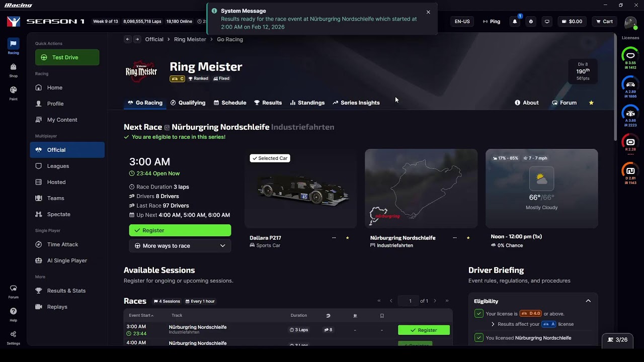Switch to the Results tab
Viewport: 644px width, 362px height.
[x=268, y=103]
